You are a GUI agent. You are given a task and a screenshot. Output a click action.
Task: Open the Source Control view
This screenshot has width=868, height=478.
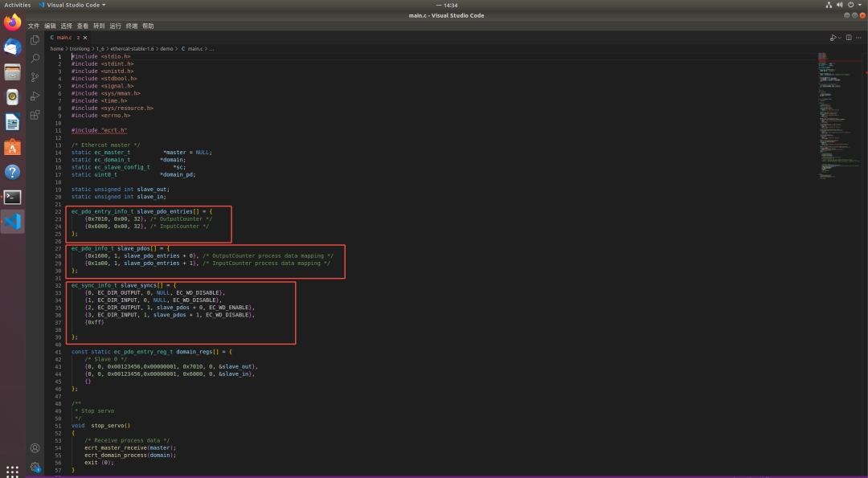[35, 77]
